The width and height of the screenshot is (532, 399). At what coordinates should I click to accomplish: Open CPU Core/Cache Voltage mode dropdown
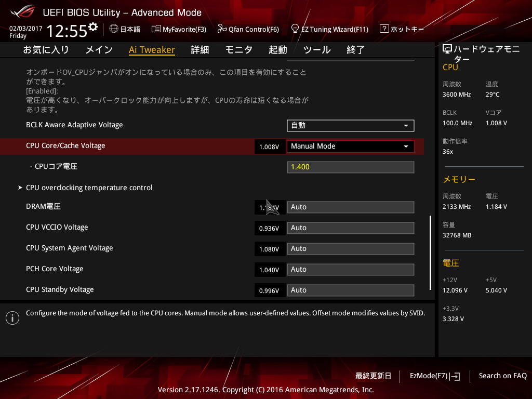pyautogui.click(x=351, y=146)
